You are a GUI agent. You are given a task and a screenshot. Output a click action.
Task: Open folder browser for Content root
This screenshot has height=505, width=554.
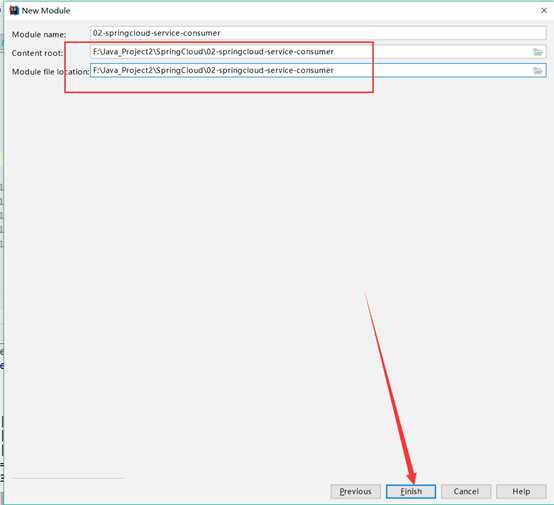click(538, 52)
